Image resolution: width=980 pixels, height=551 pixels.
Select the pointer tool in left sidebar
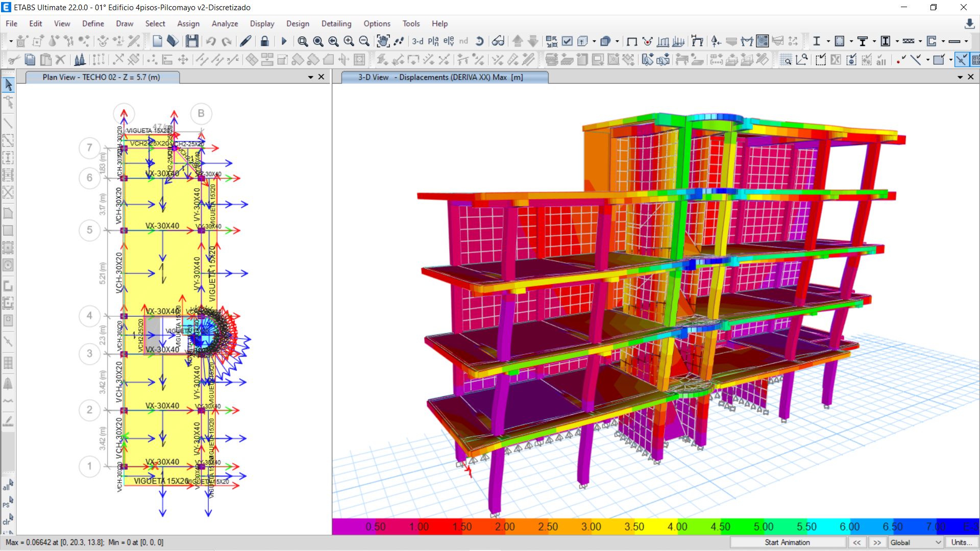click(x=8, y=85)
